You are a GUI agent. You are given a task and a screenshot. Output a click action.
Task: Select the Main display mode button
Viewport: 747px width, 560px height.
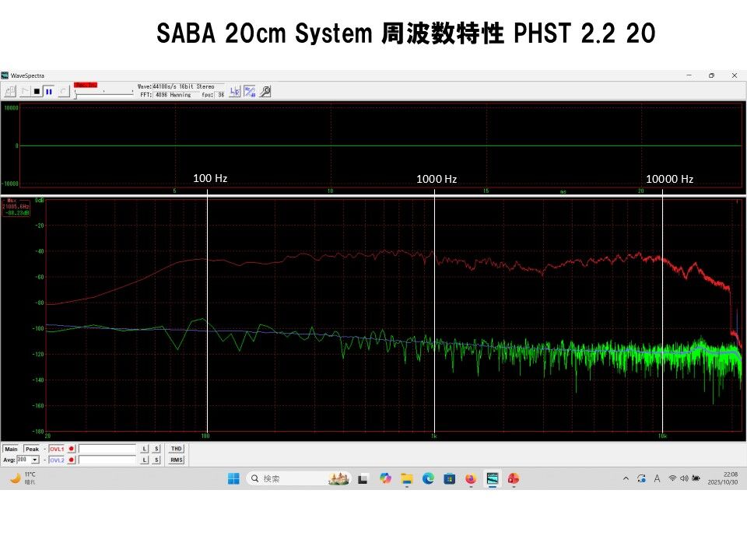coord(11,449)
